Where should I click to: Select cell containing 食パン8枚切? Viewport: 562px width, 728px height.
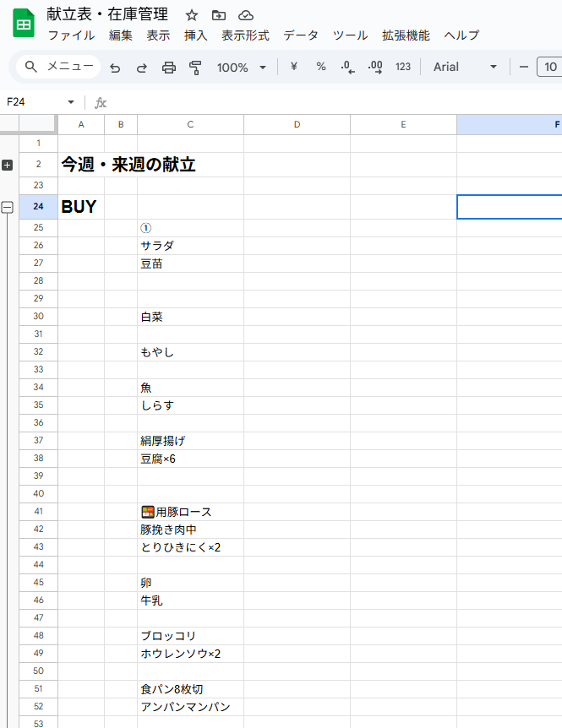pos(190,689)
